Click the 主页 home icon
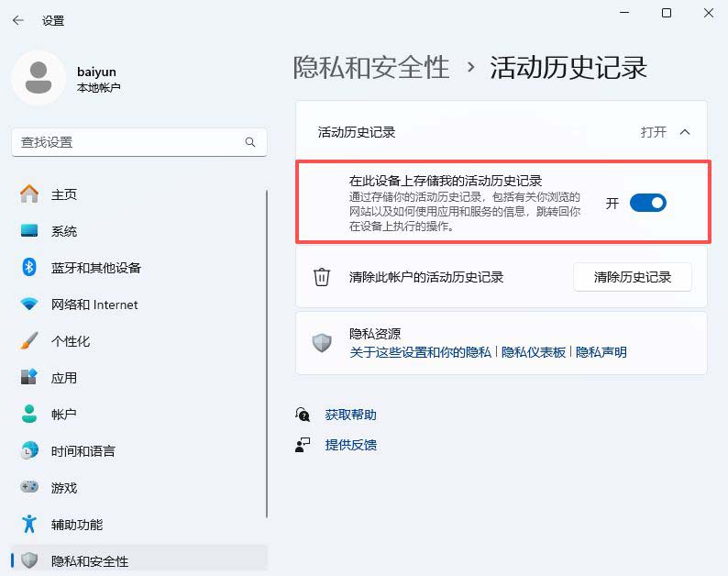This screenshot has width=728, height=576. click(29, 194)
